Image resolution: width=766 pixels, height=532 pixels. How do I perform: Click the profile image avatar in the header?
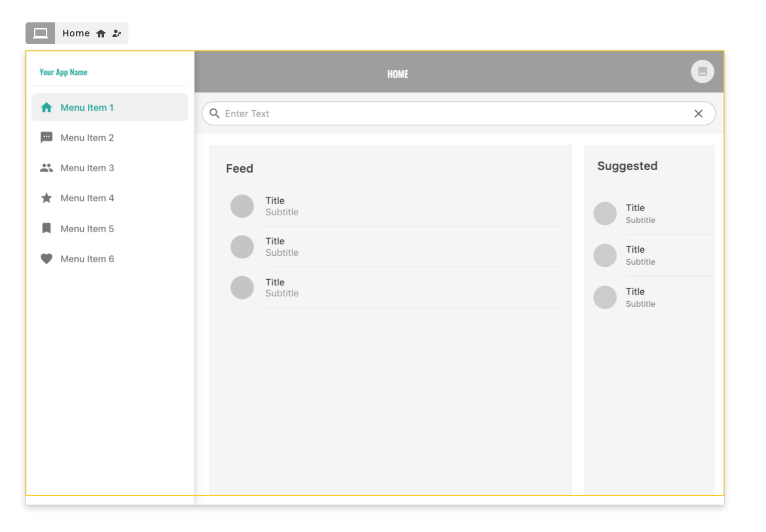[702, 72]
